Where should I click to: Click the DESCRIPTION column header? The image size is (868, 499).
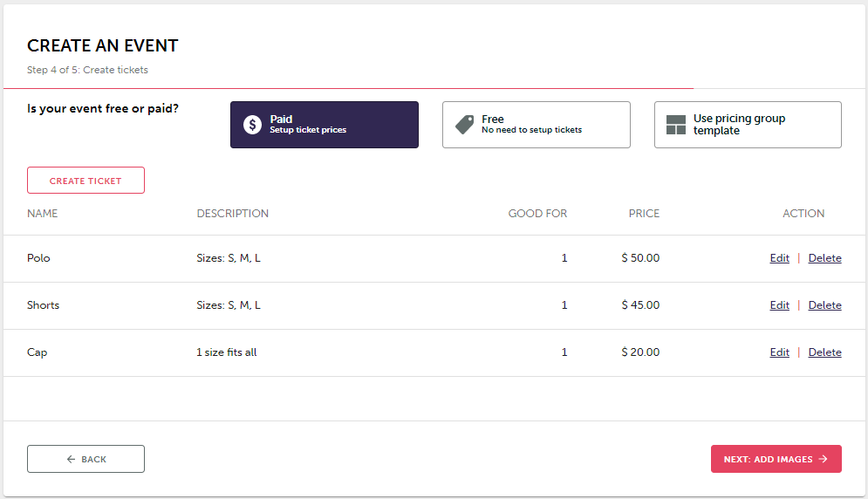point(233,213)
